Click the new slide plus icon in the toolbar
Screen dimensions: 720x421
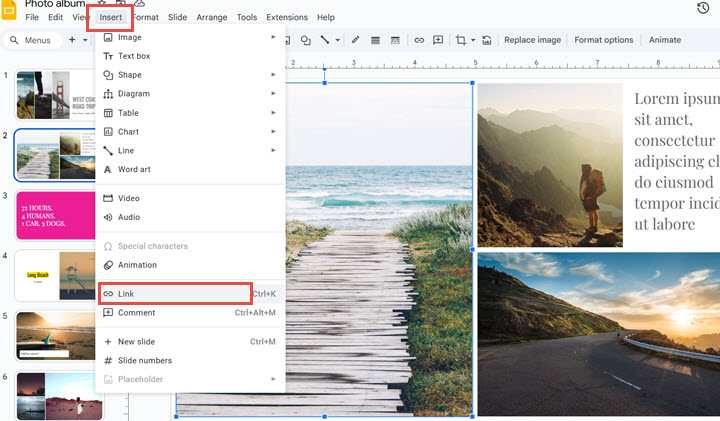[x=72, y=40]
